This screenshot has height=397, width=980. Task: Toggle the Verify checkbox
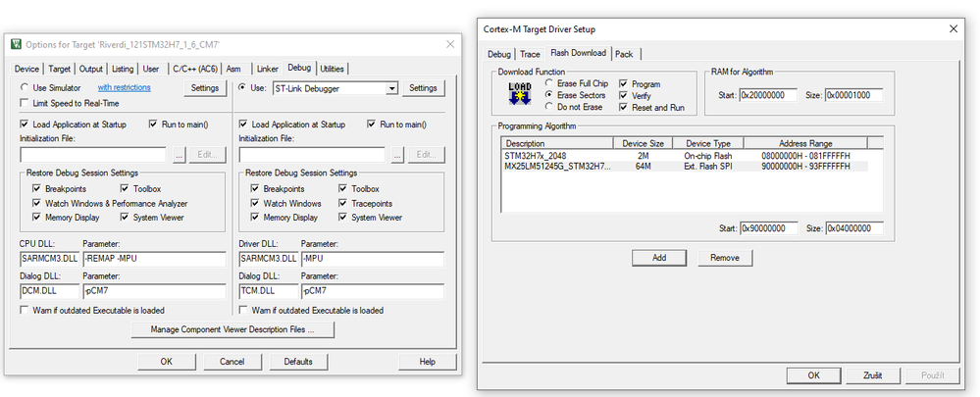click(623, 95)
